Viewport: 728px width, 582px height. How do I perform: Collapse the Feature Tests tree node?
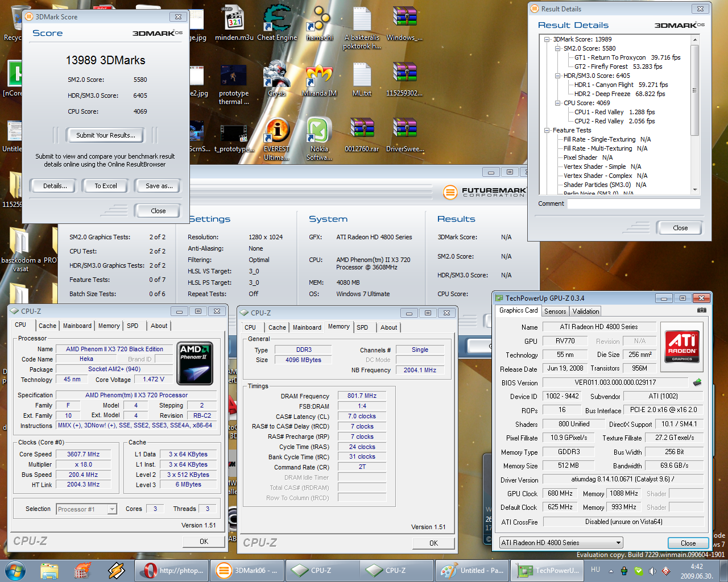click(547, 130)
